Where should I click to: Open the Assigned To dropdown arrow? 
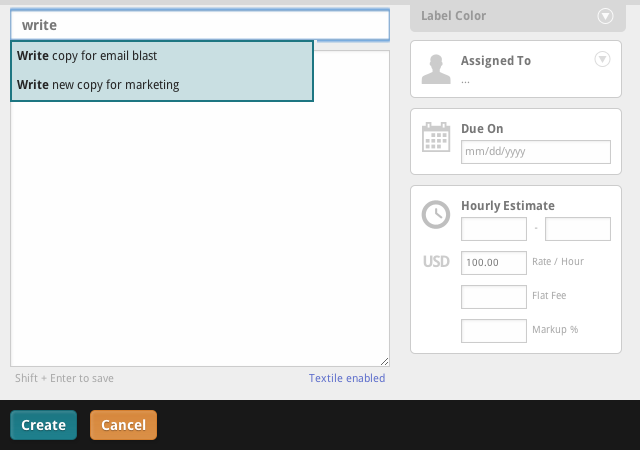pos(602,60)
